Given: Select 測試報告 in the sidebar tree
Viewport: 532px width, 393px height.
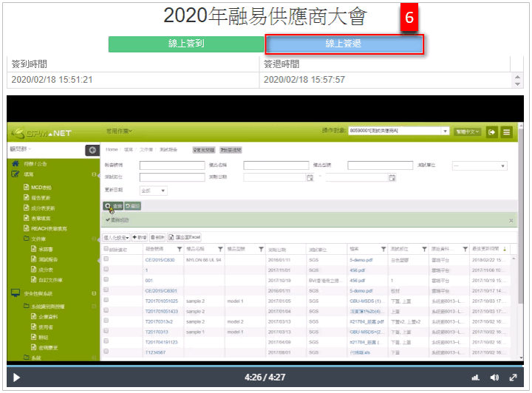Looking at the screenshot, I should (x=48, y=259).
